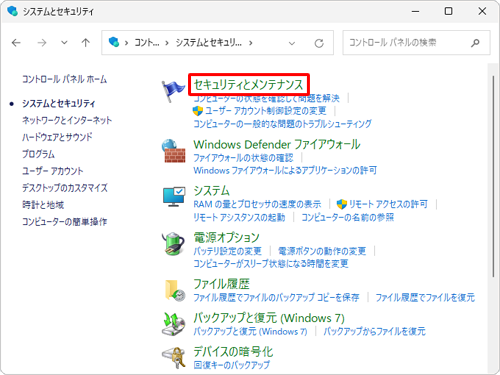Click コンピューターの名前の参照 link

coord(348,218)
